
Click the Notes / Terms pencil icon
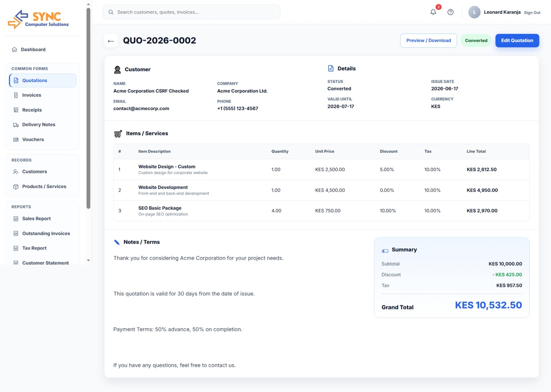(117, 242)
